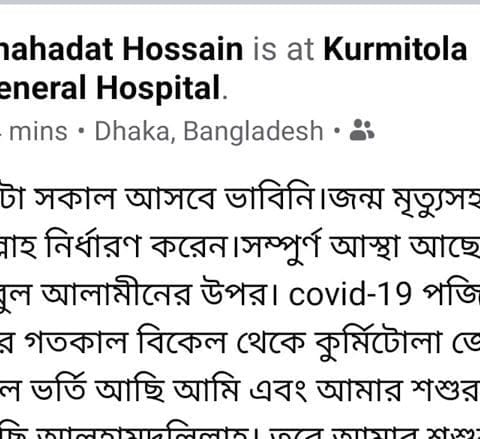The image size is (480, 439).
Task: Click the partially visible last post line
Action: pyautogui.click(x=240, y=431)
